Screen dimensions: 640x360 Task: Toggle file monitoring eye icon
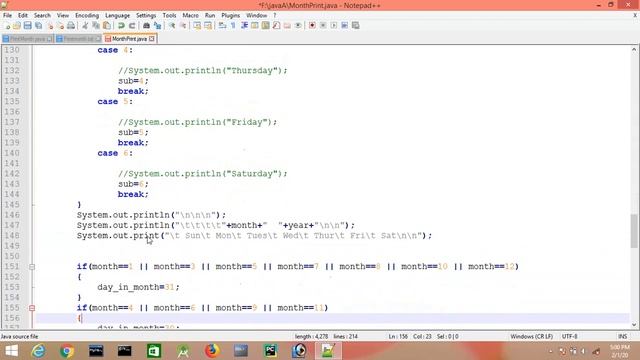click(x=298, y=26)
